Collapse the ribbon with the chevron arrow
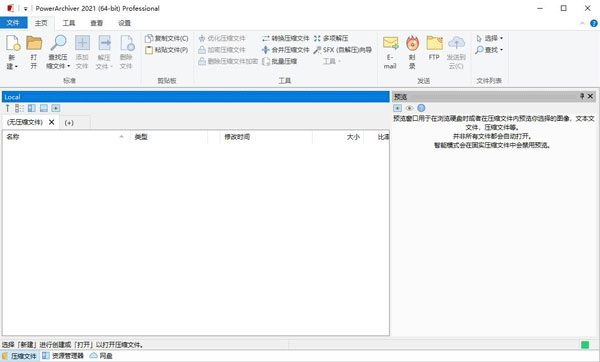This screenshot has height=362, width=600. pos(582,23)
